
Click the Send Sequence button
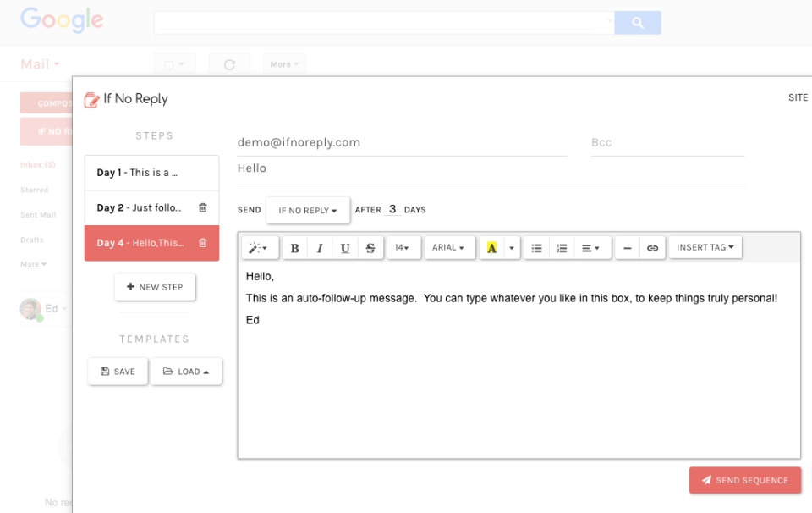pyautogui.click(x=743, y=480)
